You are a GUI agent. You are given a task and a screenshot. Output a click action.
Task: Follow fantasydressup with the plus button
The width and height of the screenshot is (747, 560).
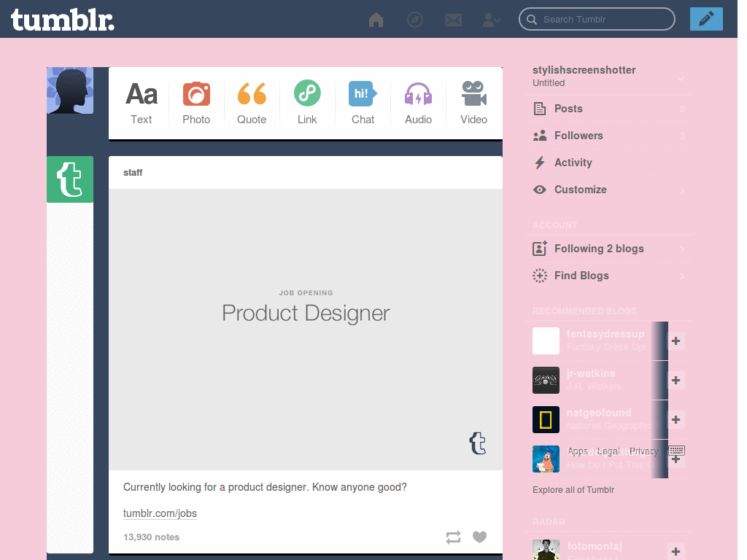tap(676, 341)
